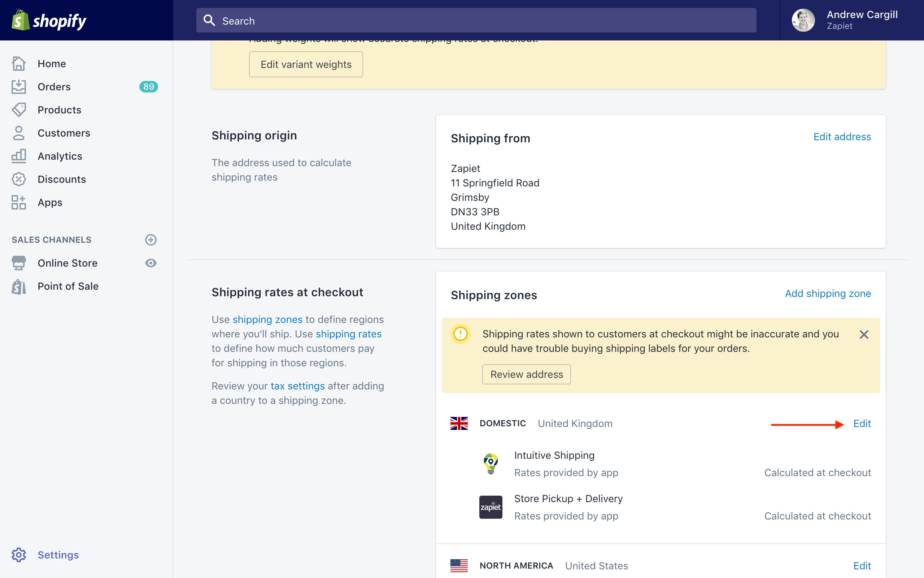
Task: Click the United States flag icon
Action: tap(459, 565)
